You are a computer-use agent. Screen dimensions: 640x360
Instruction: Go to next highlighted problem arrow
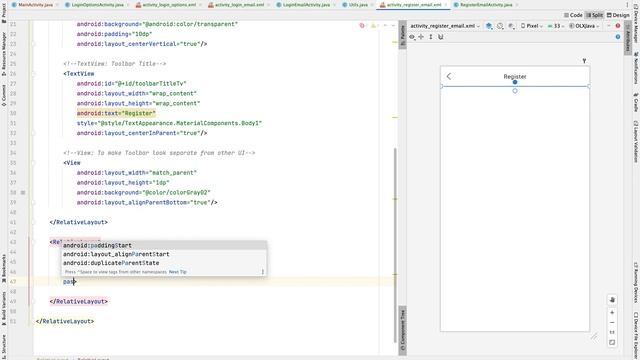[x=393, y=25]
